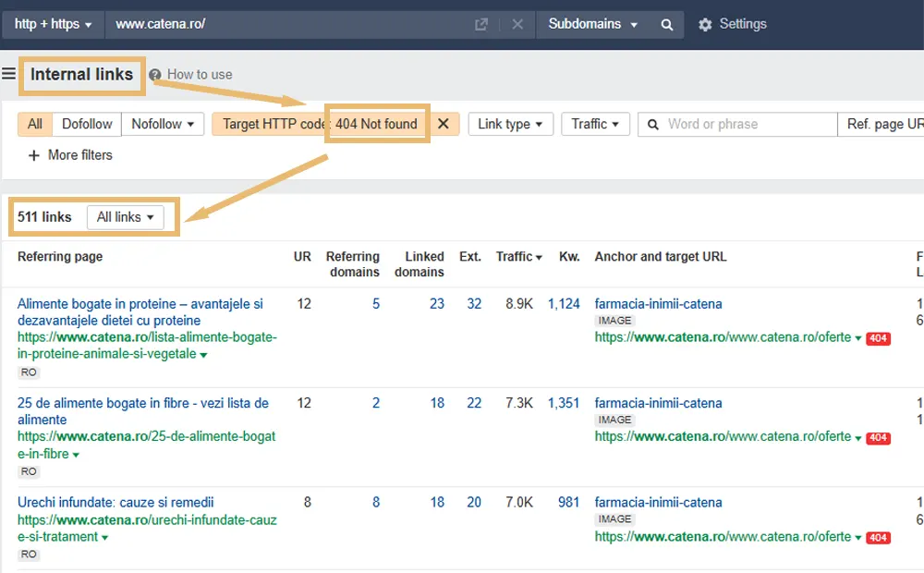924x573 pixels.
Task: Click the How to use help icon
Action: (x=155, y=75)
